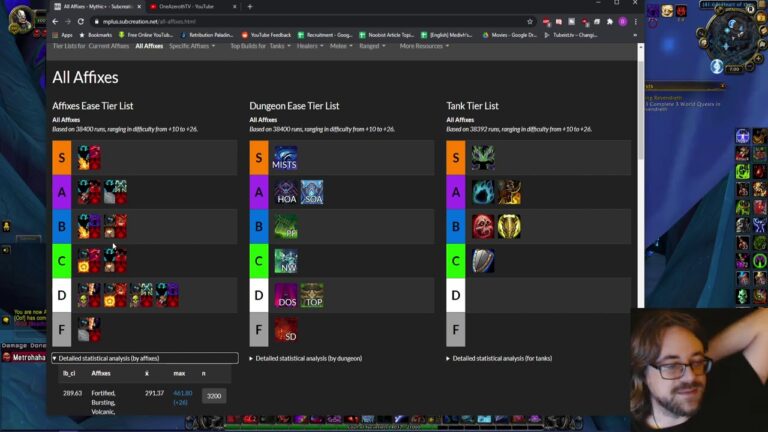The width and height of the screenshot is (768, 432).
Task: Click the purple A tier label in Dungeon list
Action: point(259,192)
